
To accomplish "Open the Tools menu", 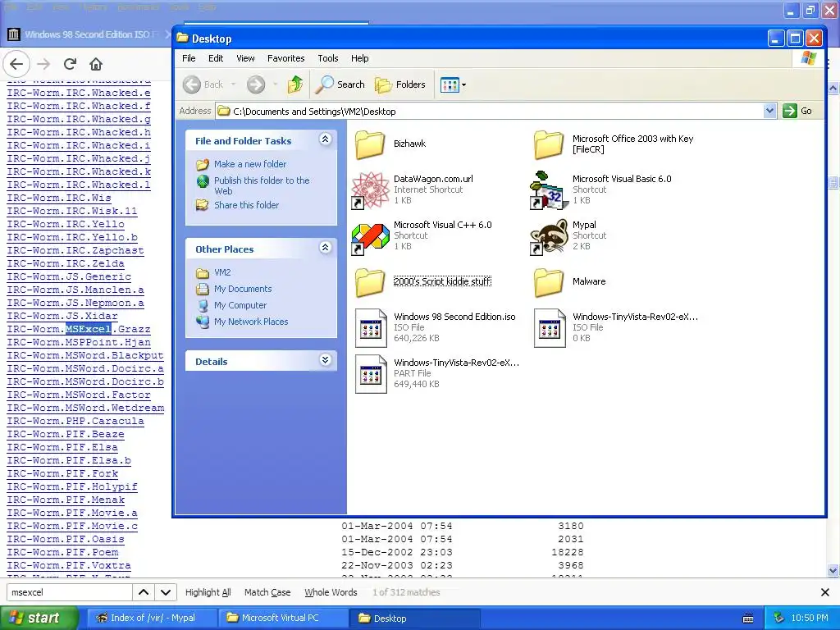I will (x=328, y=58).
